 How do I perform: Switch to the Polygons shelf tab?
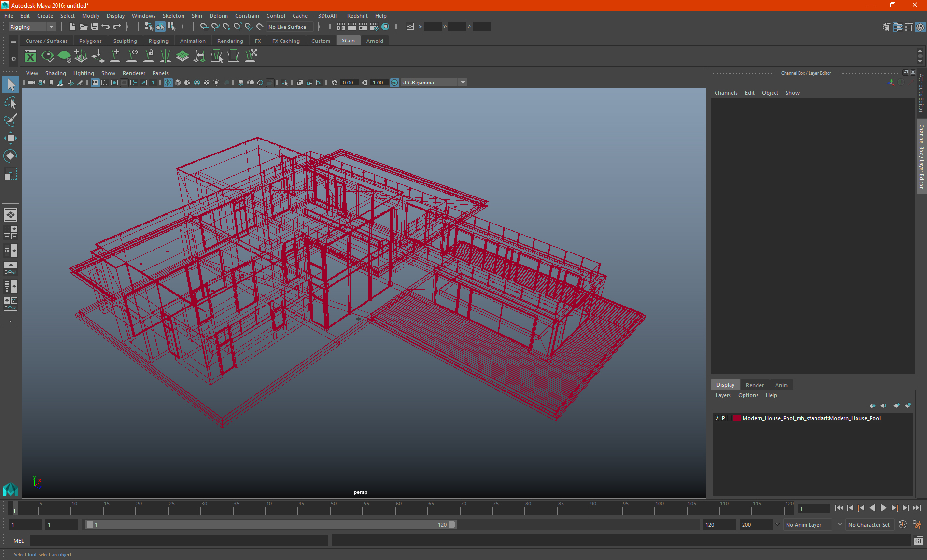click(x=90, y=41)
